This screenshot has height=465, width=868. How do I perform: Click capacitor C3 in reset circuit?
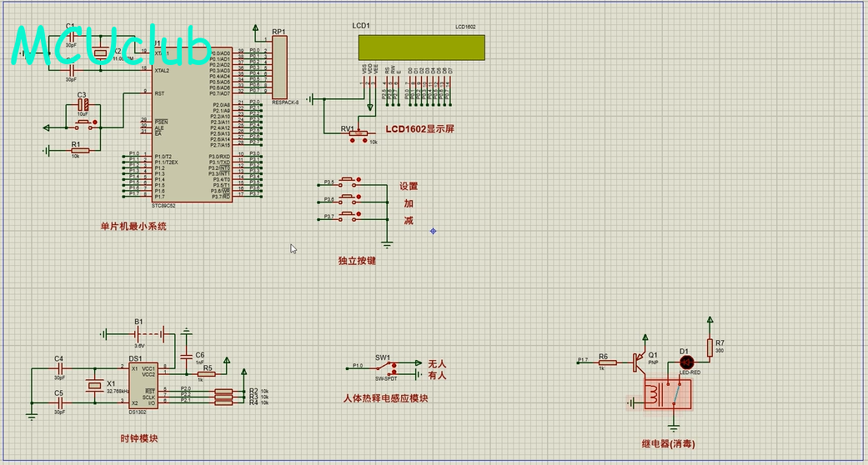[x=83, y=106]
